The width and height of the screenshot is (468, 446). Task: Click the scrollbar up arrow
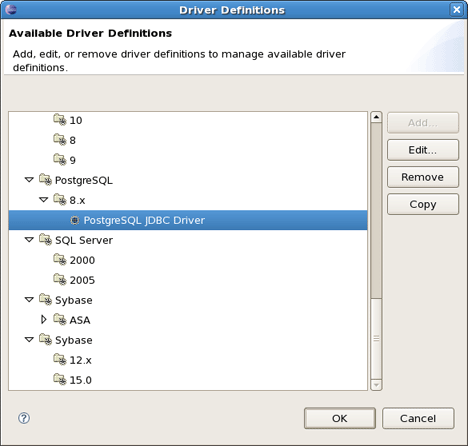[x=376, y=117]
